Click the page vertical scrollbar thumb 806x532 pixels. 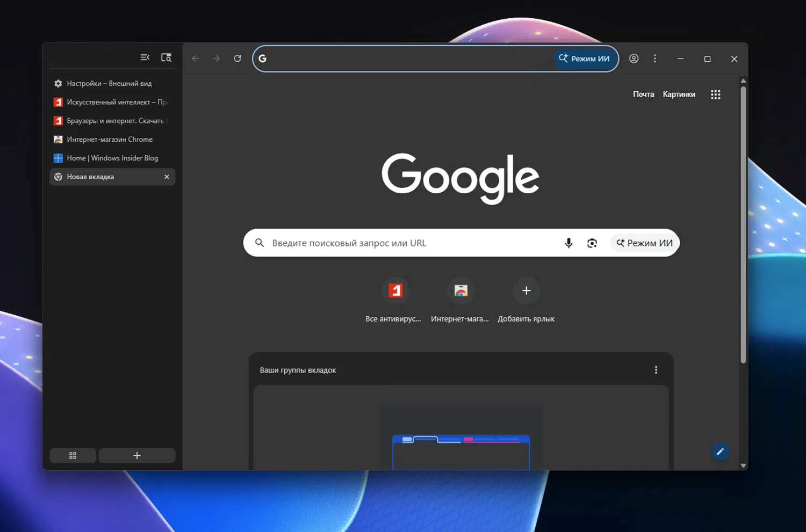coord(743,224)
